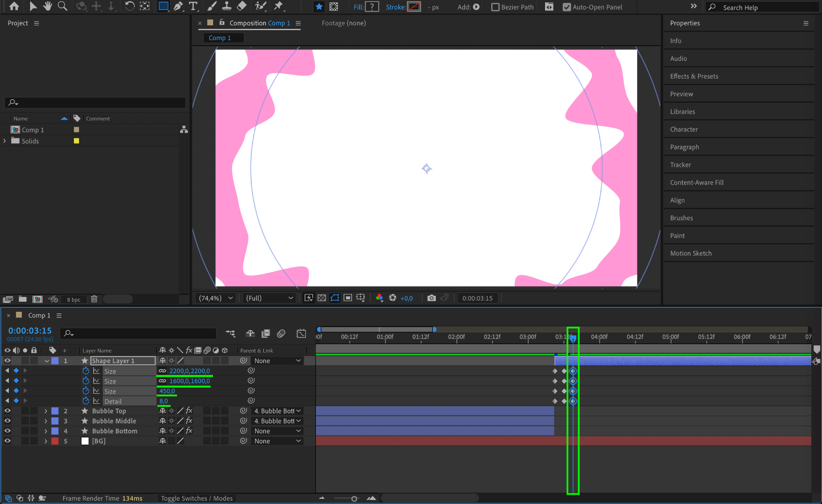Image resolution: width=822 pixels, height=504 pixels.
Task: Click Toggle Switches / Modes button
Action: click(197, 498)
